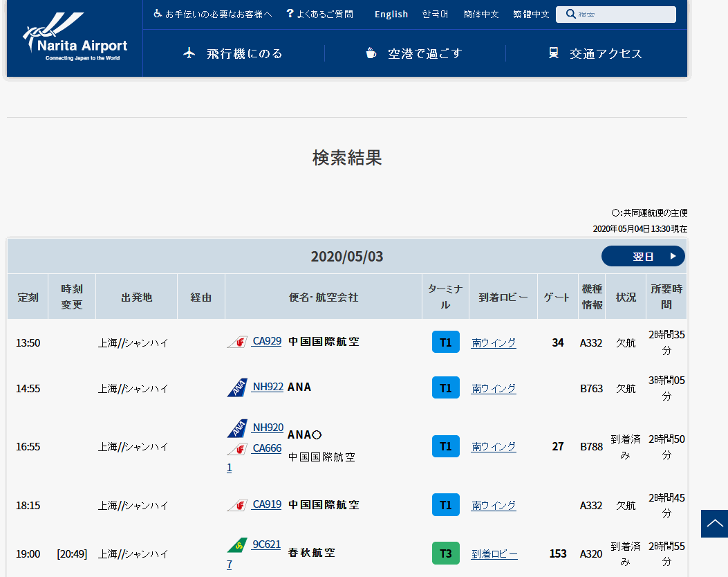Click the 時刻変更 column header

click(x=72, y=297)
